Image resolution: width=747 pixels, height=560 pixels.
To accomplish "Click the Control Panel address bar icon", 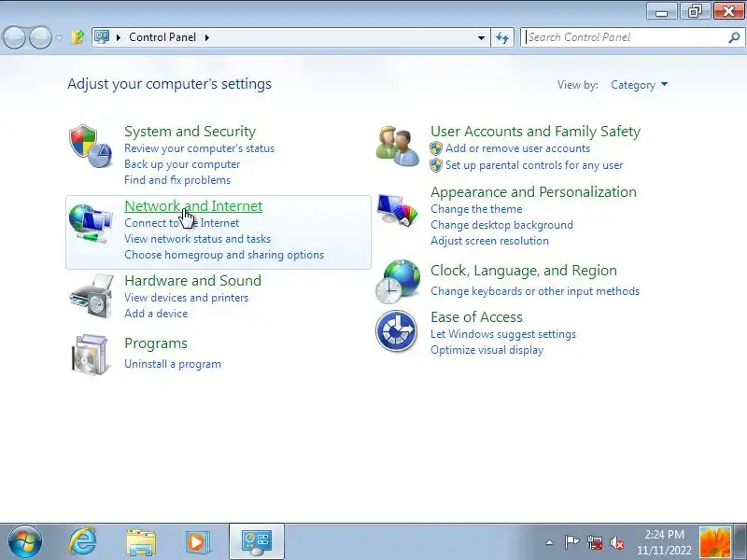I will tap(102, 36).
